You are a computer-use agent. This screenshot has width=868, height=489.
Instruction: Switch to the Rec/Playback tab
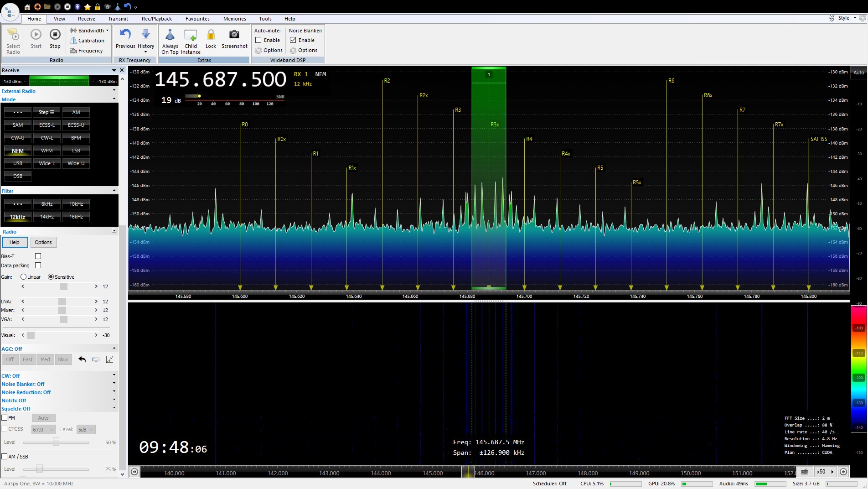point(156,19)
